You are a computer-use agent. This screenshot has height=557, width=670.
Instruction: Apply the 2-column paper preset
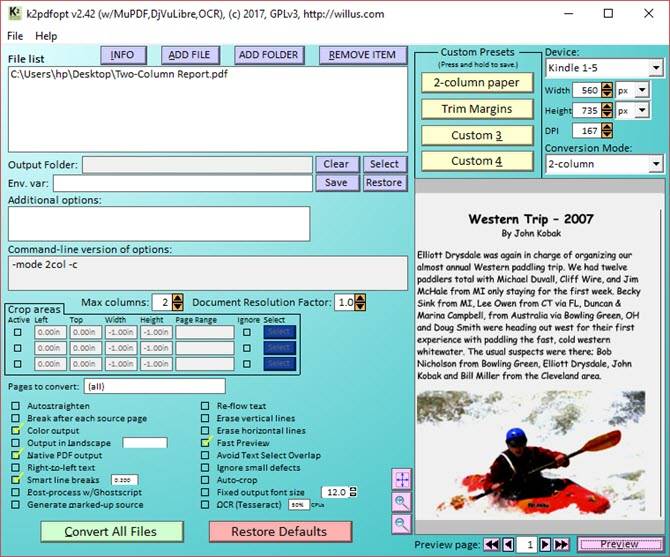[477, 82]
